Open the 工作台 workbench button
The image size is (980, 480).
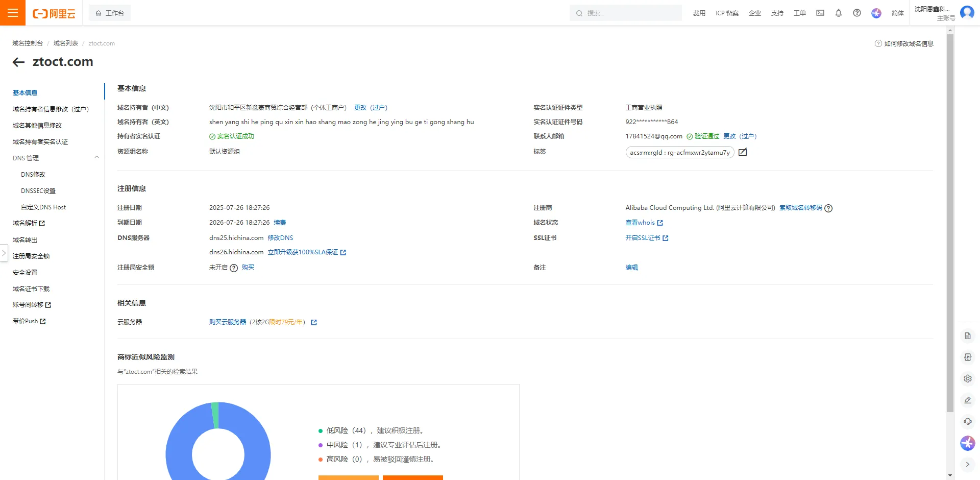110,13
